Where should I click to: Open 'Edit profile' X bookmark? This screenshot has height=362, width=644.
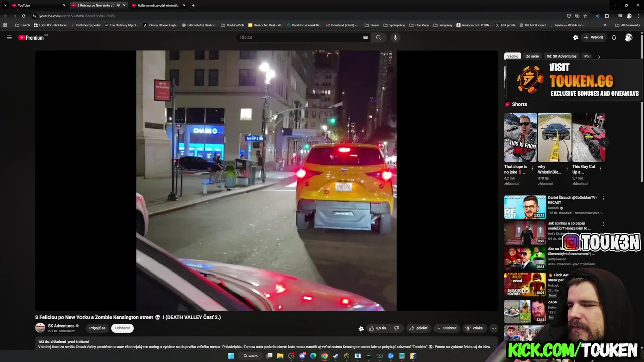point(506,25)
